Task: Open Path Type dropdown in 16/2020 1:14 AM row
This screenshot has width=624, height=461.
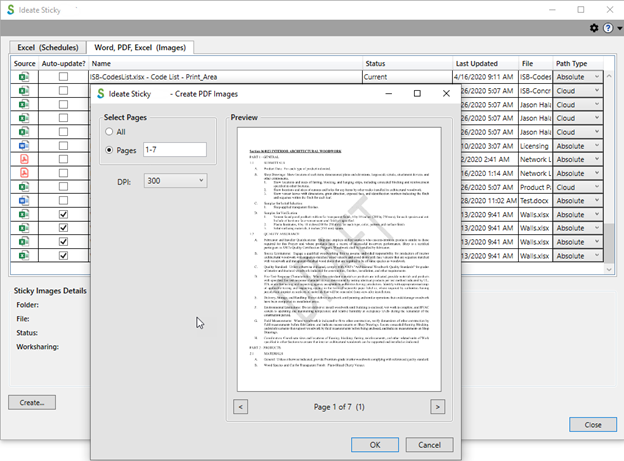Action: (578, 173)
